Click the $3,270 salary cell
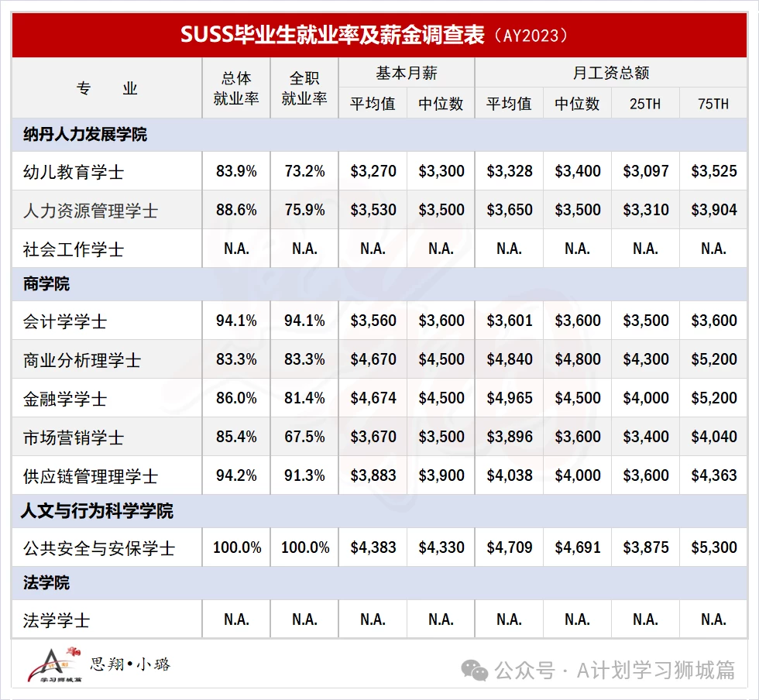This screenshot has height=700, width=759. point(373,171)
